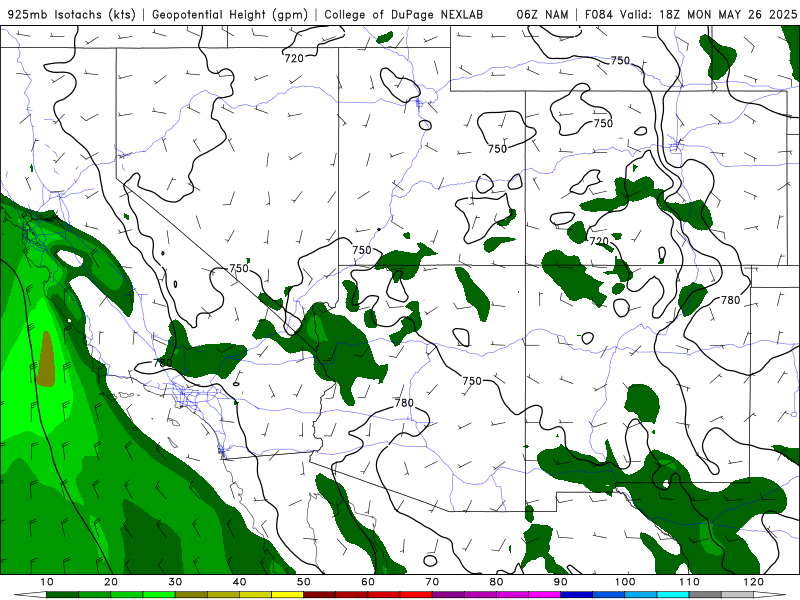Click the right arrow end of the color bar
This screenshot has height=600, width=800.
(x=770, y=595)
